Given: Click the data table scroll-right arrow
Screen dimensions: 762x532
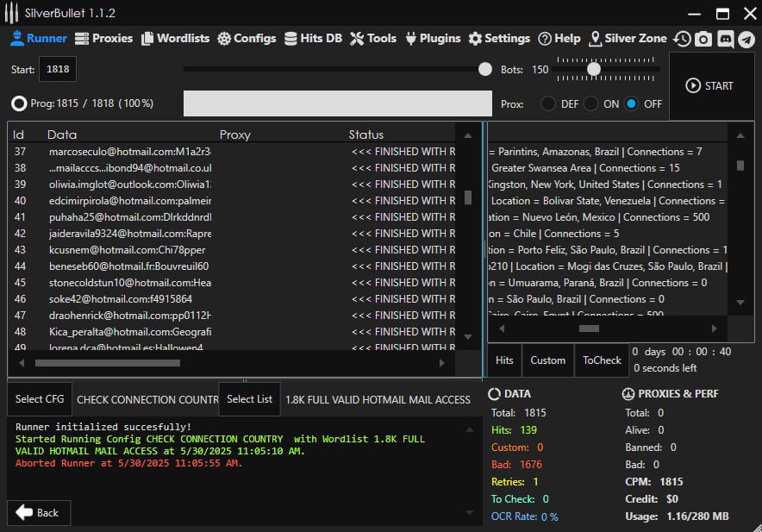Looking at the screenshot, I should pyautogui.click(x=441, y=363).
